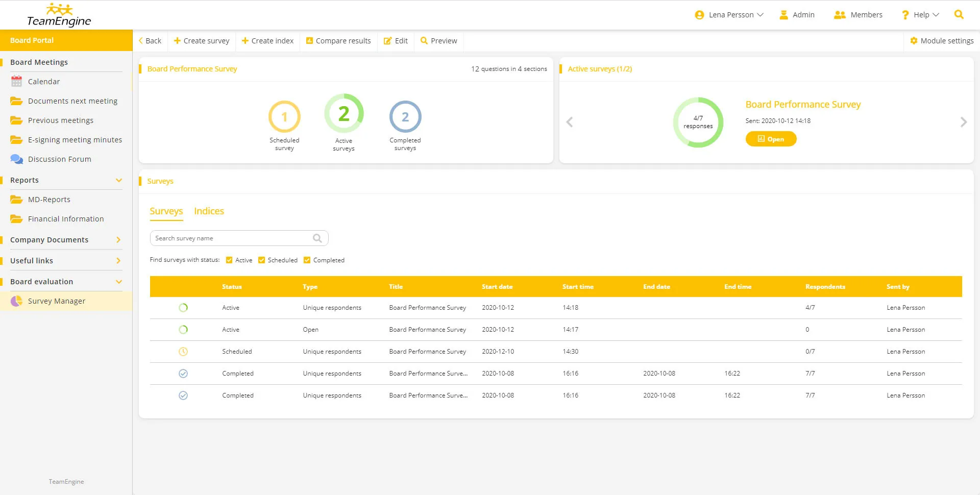Click Edit in toolbar

[396, 41]
